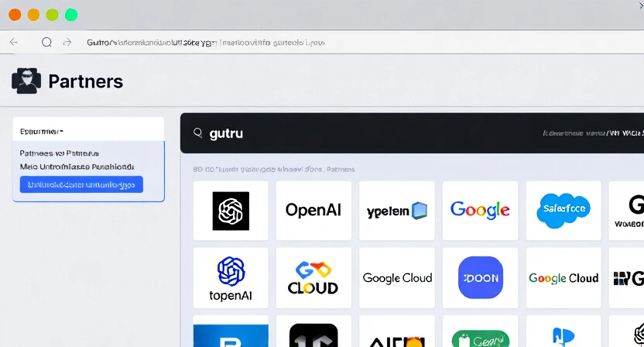The width and height of the screenshot is (644, 347).
Task: Open the green pill logo card
Action: pyautogui.click(x=480, y=332)
